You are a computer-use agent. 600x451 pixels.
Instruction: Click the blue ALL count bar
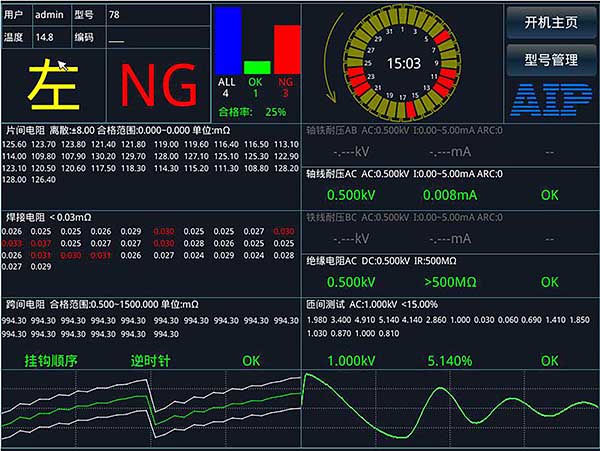pos(229,40)
